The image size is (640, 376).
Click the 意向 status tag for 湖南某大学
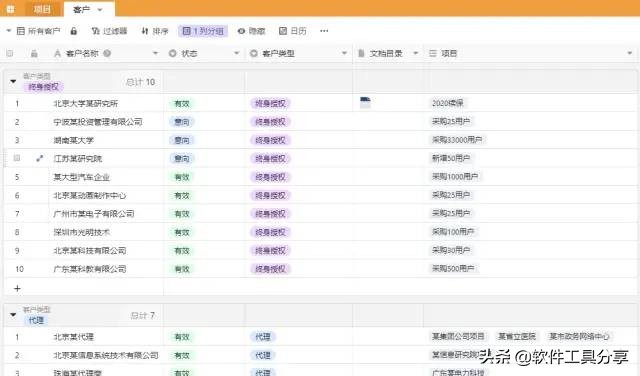(182, 140)
